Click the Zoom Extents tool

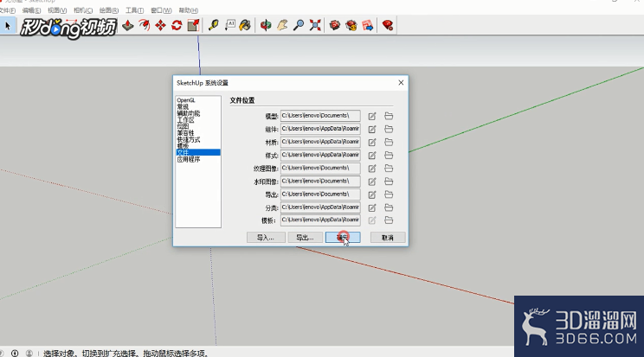coord(315,25)
